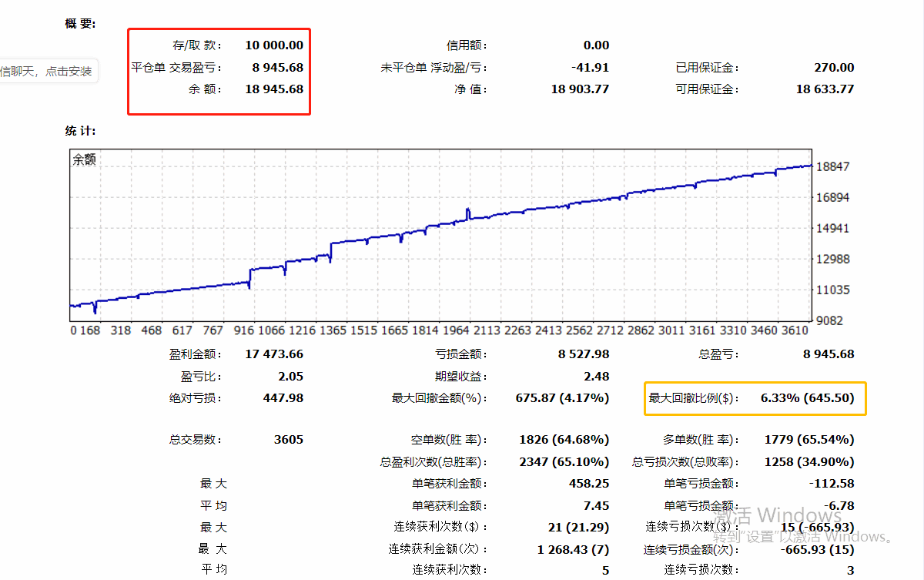This screenshot has height=580, width=924.
Task: Select the deposit value 10 000.00
Action: (x=274, y=45)
